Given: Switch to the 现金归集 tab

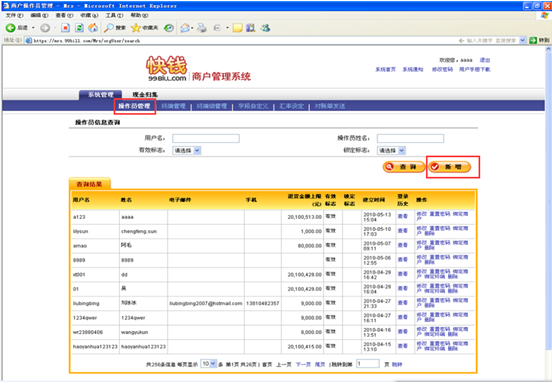Looking at the screenshot, I should point(145,94).
